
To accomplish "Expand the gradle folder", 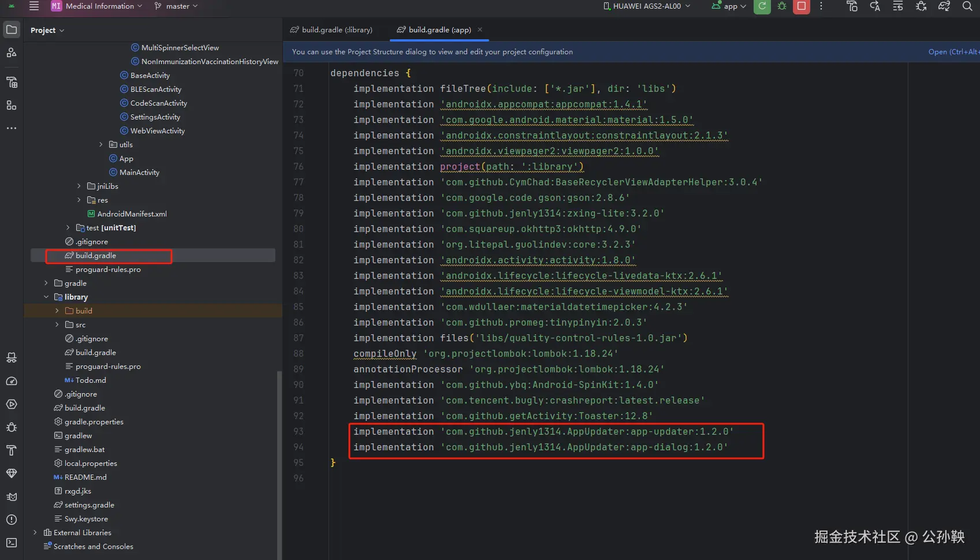I will click(x=46, y=283).
